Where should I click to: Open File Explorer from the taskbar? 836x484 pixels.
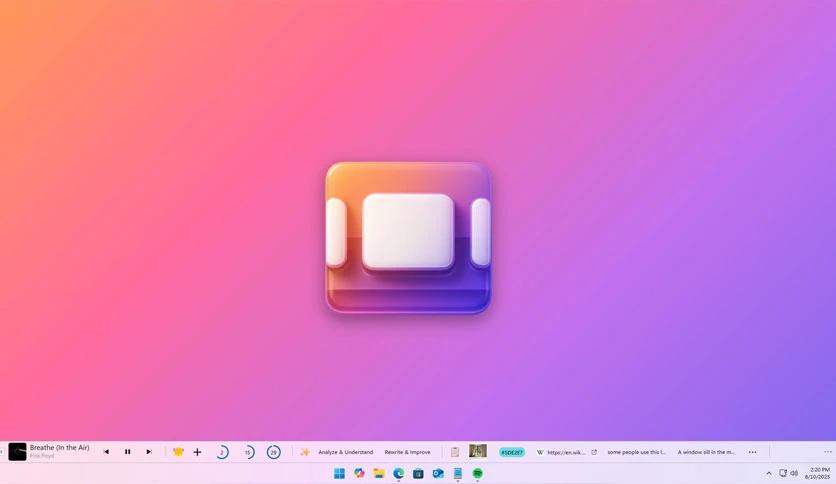click(379, 473)
